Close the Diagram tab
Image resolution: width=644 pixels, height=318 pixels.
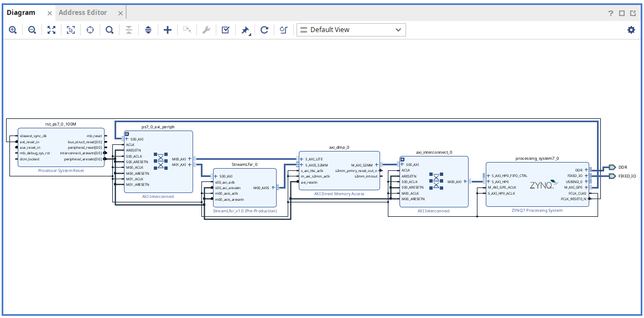[x=50, y=13]
